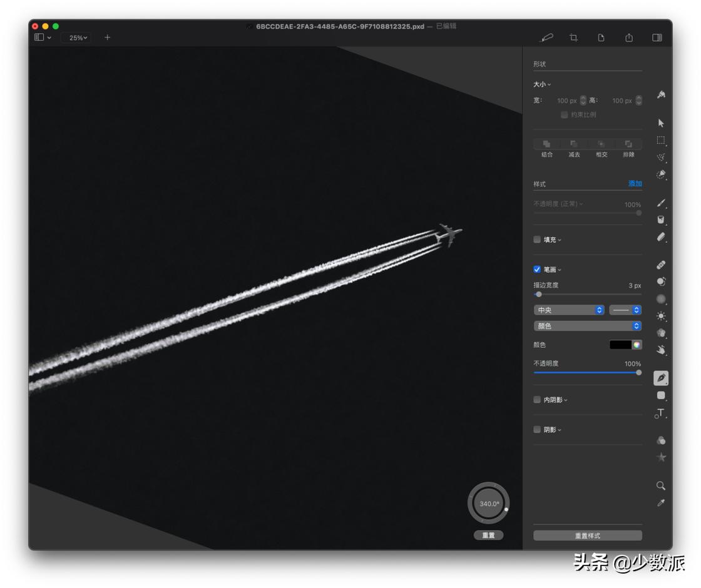Open the color wheel picker beside the swatch
701x588 pixels.
coord(637,345)
